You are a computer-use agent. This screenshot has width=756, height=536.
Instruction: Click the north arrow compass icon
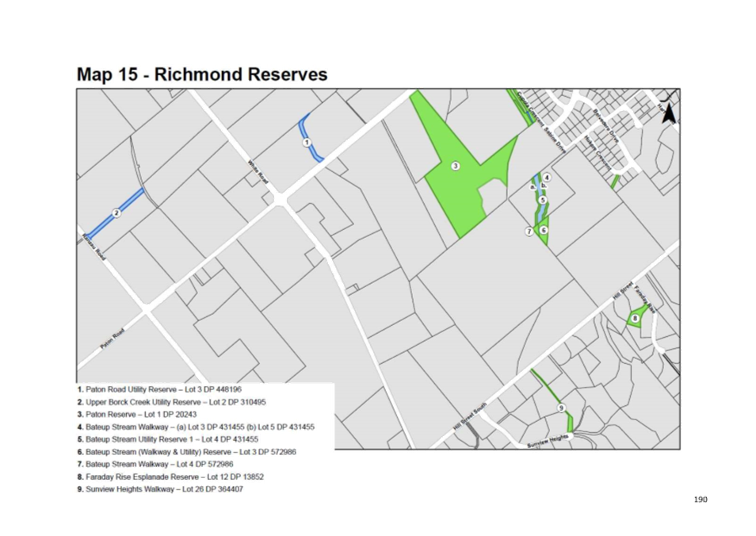tap(668, 114)
